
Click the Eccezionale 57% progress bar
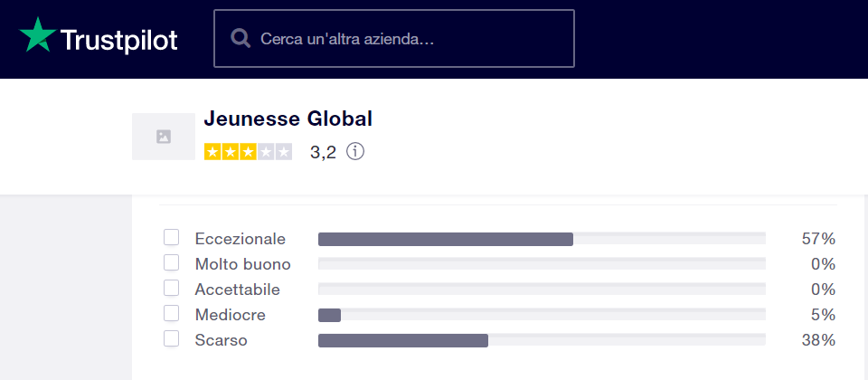click(x=542, y=239)
